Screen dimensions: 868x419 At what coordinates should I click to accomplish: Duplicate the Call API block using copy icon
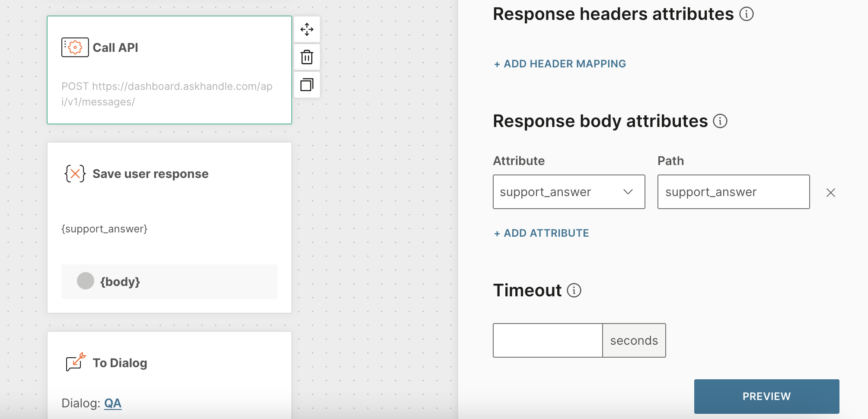tap(307, 85)
